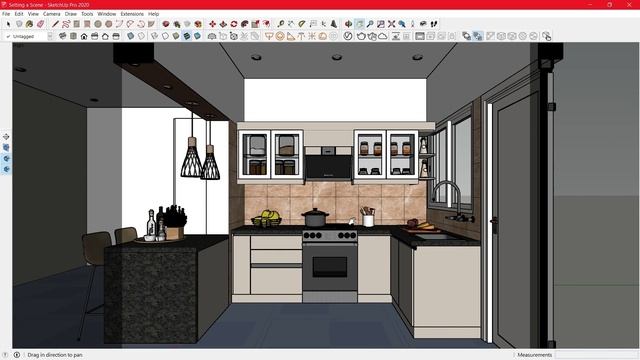Open the Camera menu
This screenshot has width=640, height=360.
click(x=51, y=14)
